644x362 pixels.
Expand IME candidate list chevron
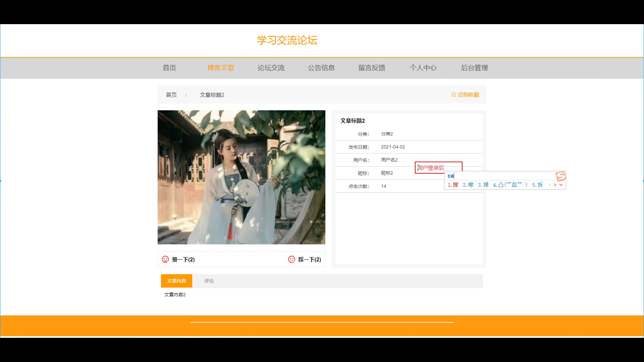(x=561, y=185)
